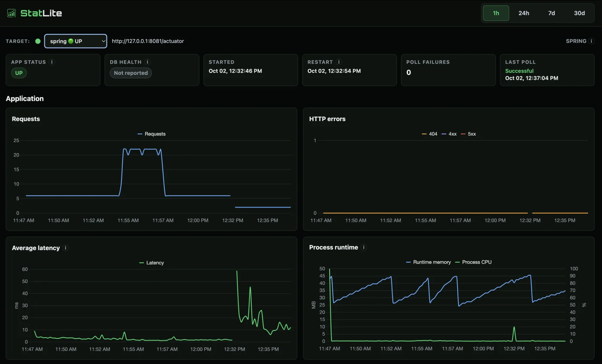
Task: Click the Process runtime info icon
Action: pyautogui.click(x=363, y=247)
